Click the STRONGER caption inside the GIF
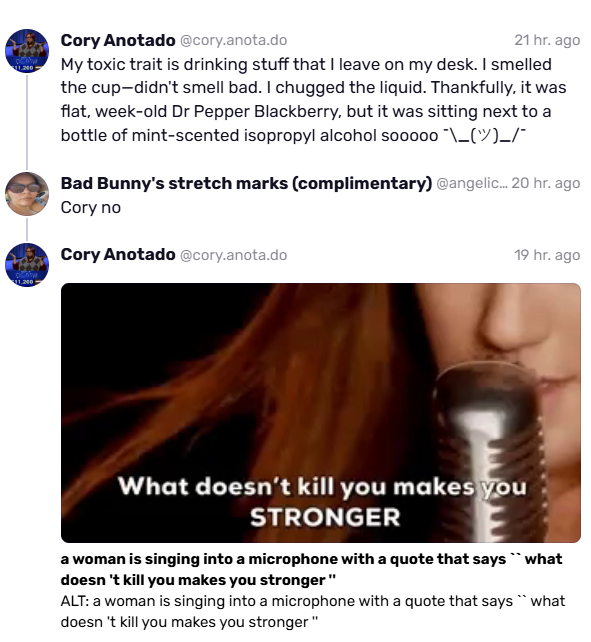 click(325, 517)
